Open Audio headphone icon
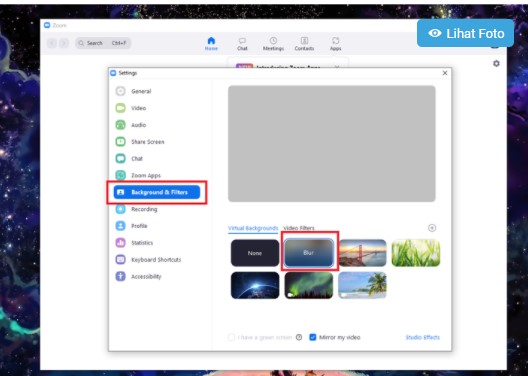This screenshot has height=376, width=528. 120,125
